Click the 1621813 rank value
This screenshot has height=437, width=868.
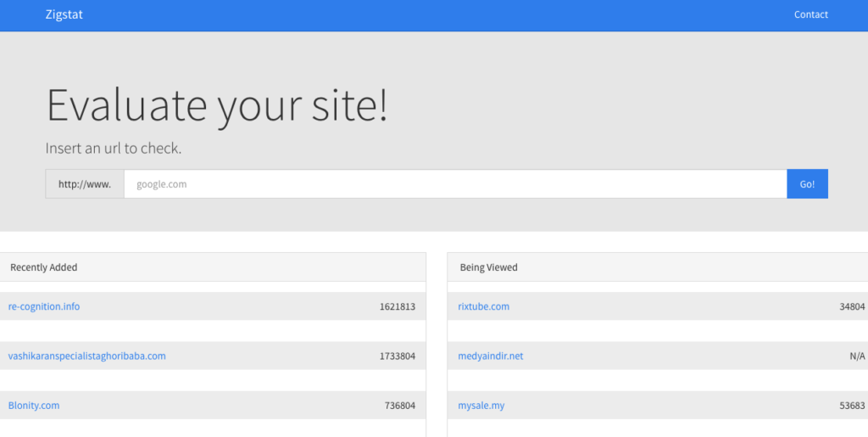[x=398, y=306]
